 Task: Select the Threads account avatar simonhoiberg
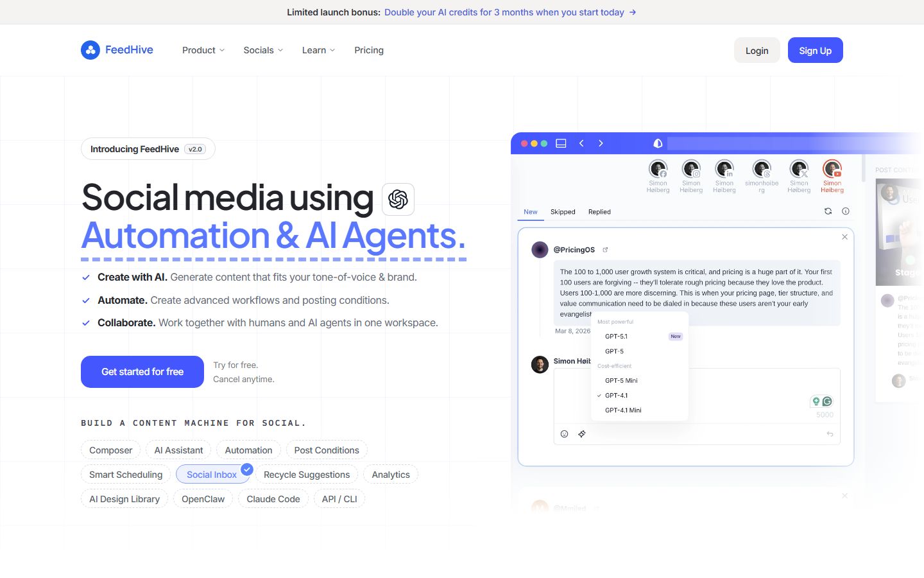pos(762,169)
